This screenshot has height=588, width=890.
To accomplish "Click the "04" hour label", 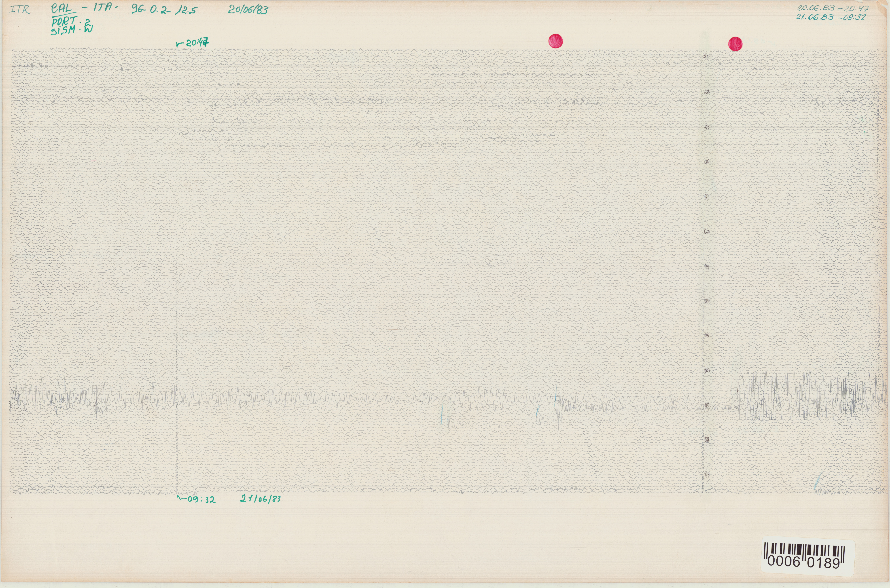I will 707,301.
